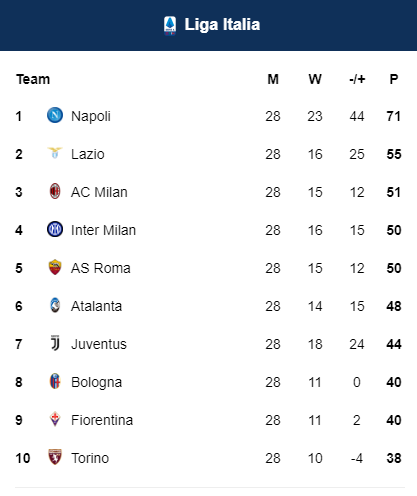Viewport: 417px width, 496px height.
Task: Click the AS Roma crest
Action: pyautogui.click(x=55, y=267)
